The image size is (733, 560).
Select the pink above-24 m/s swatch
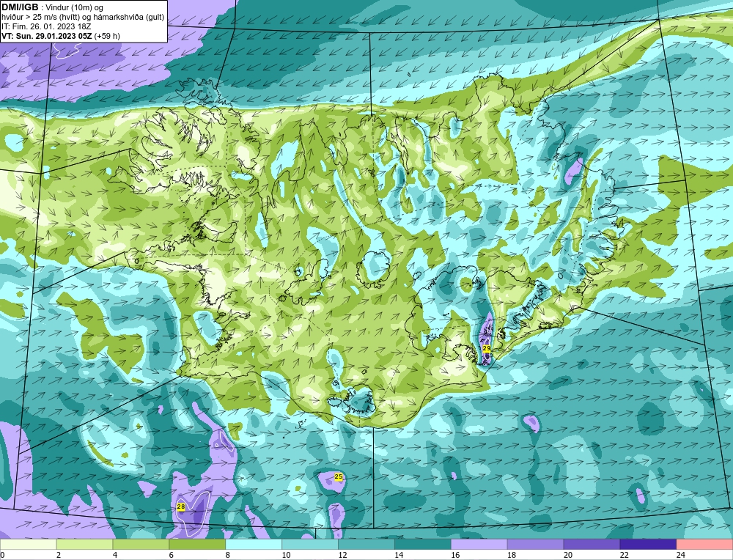pyautogui.click(x=704, y=545)
